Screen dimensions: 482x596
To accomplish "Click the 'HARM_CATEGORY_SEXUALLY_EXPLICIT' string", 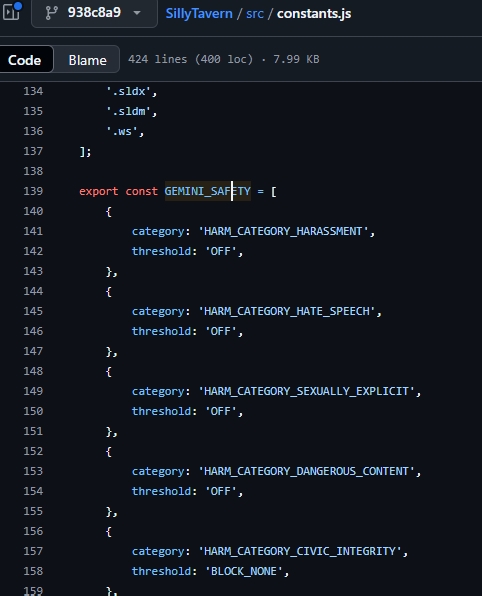I will tap(307, 391).
